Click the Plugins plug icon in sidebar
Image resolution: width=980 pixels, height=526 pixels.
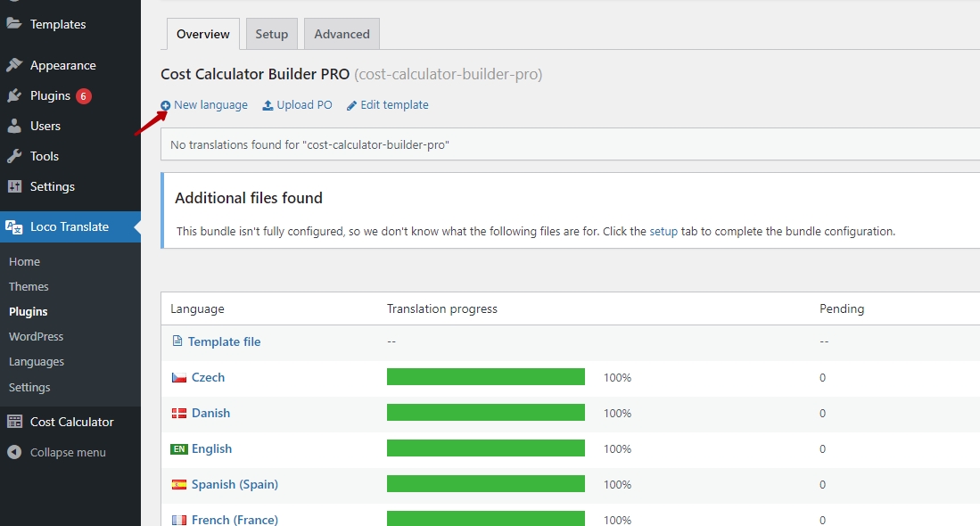pyautogui.click(x=13, y=95)
